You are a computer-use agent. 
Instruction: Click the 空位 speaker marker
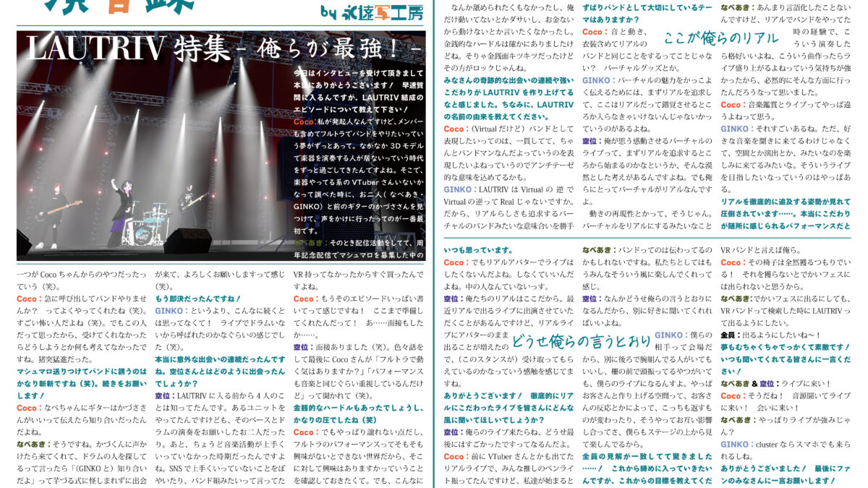coord(299,347)
